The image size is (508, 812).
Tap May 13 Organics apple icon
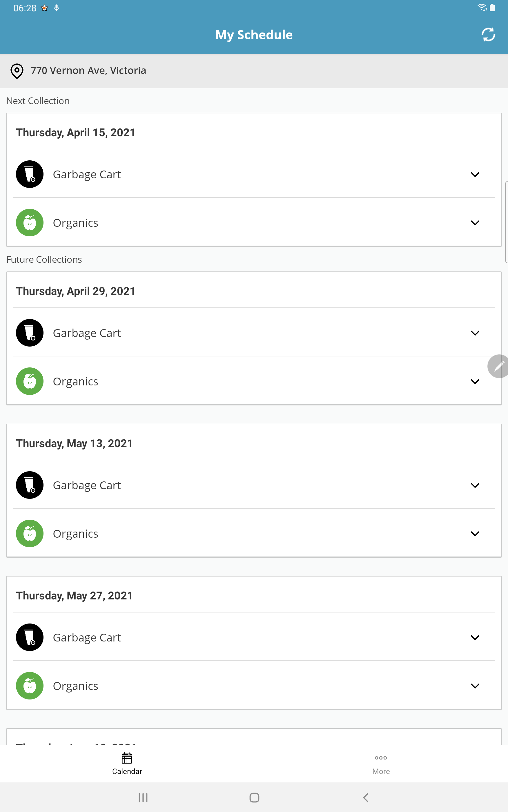(30, 534)
